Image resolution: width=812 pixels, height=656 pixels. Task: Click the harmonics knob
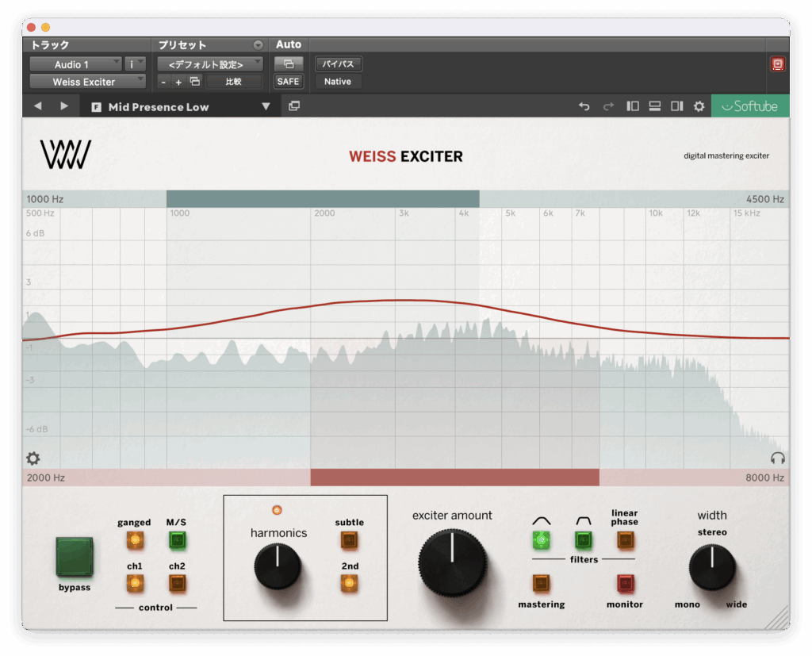(x=278, y=566)
